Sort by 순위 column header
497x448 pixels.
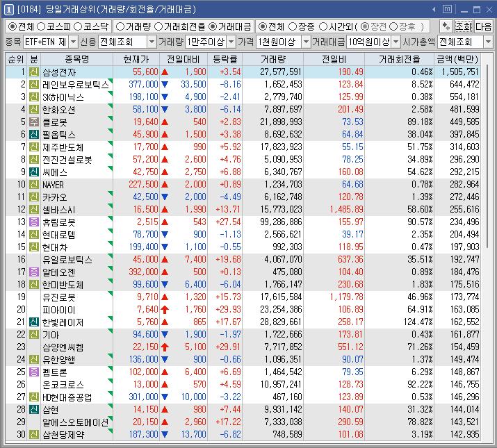pos(16,59)
